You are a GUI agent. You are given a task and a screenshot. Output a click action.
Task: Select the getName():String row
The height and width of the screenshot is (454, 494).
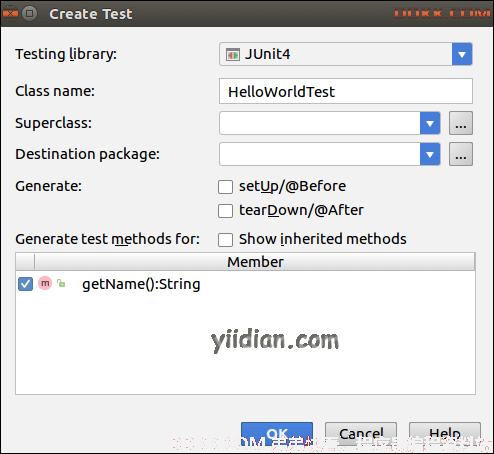pyautogui.click(x=245, y=284)
